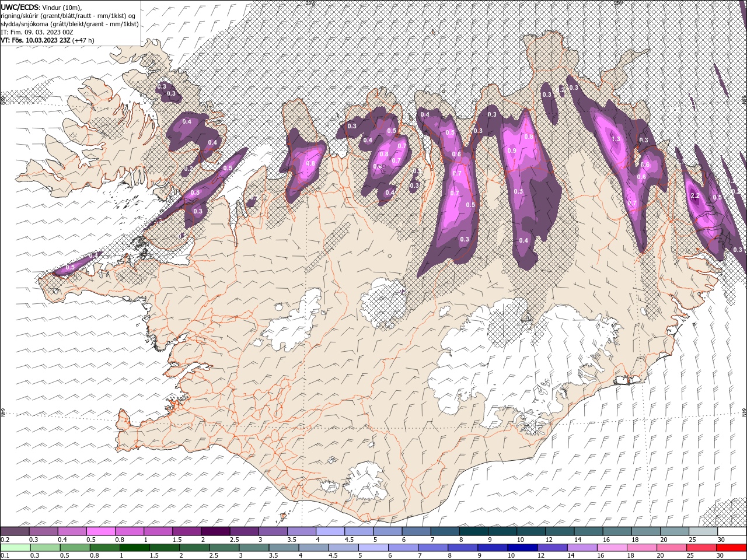Screen dimensions: 747x560
Task: Pick bottom-row swatch starting at 3
Action: coord(254,547)
